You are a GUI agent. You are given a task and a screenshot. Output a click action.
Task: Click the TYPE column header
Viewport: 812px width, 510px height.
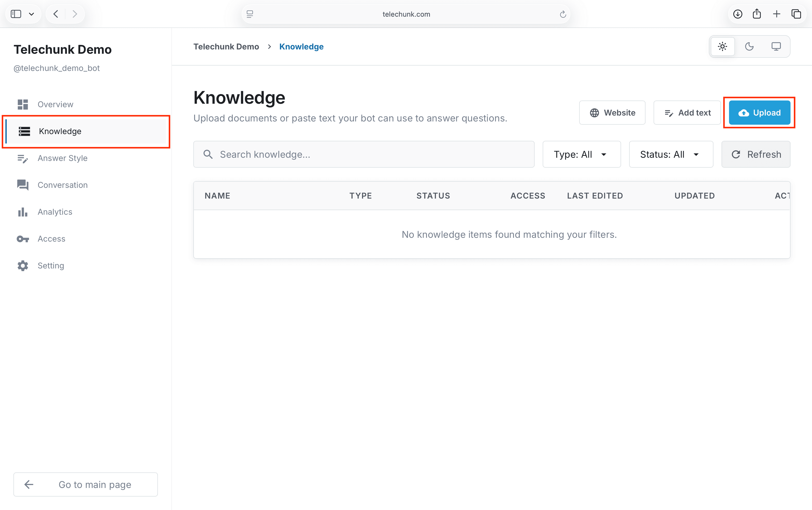click(361, 196)
